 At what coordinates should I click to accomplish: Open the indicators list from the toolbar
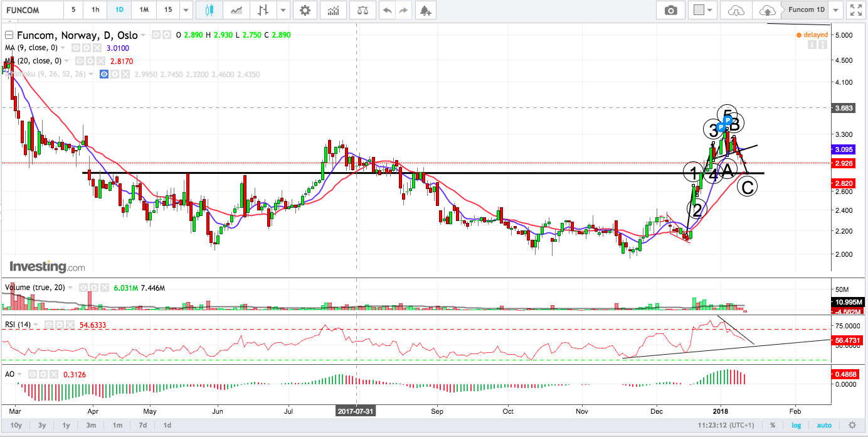pyautogui.click(x=334, y=10)
